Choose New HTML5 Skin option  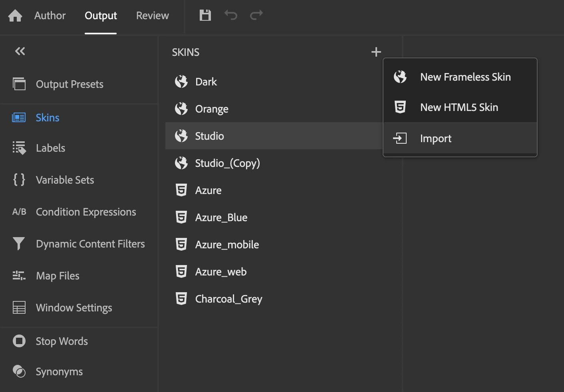[x=459, y=107]
